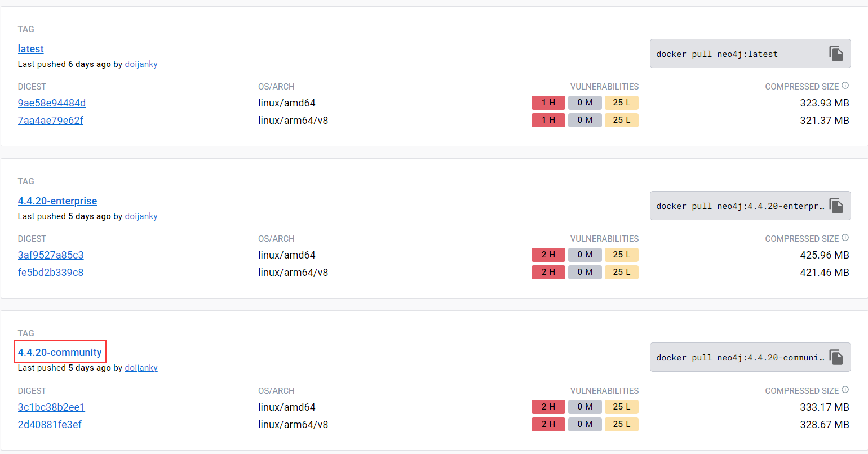Copy the neo4j:latest pull command
The image size is (868, 454).
click(836, 54)
